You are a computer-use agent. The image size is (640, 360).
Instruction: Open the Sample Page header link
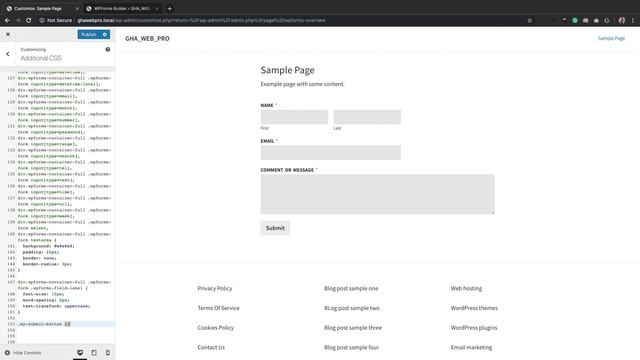click(x=611, y=38)
